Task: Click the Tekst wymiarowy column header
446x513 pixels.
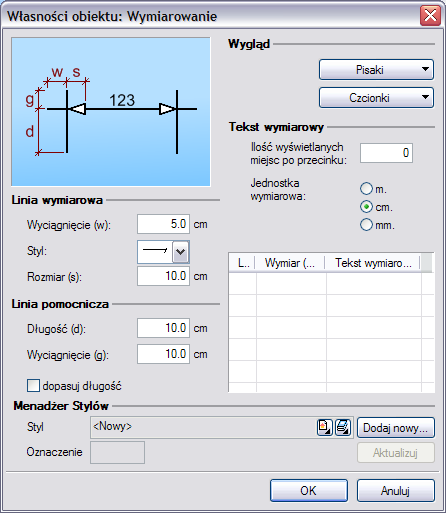Action: click(x=373, y=263)
